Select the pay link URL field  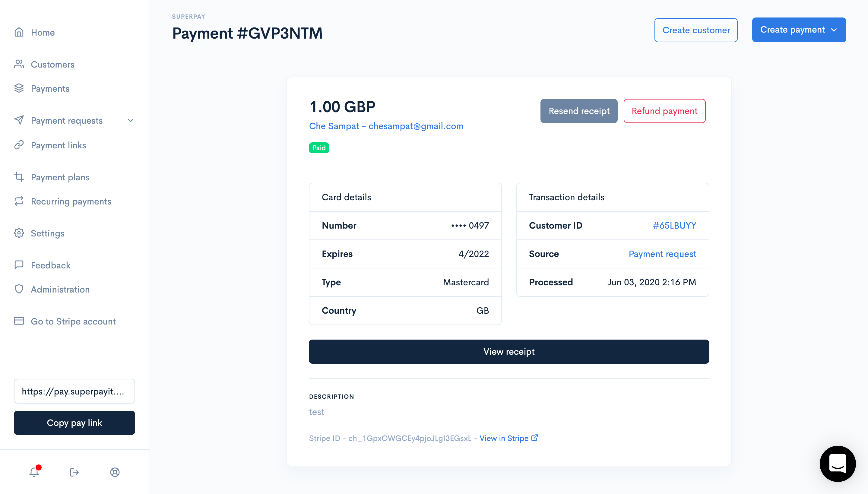[x=74, y=391]
